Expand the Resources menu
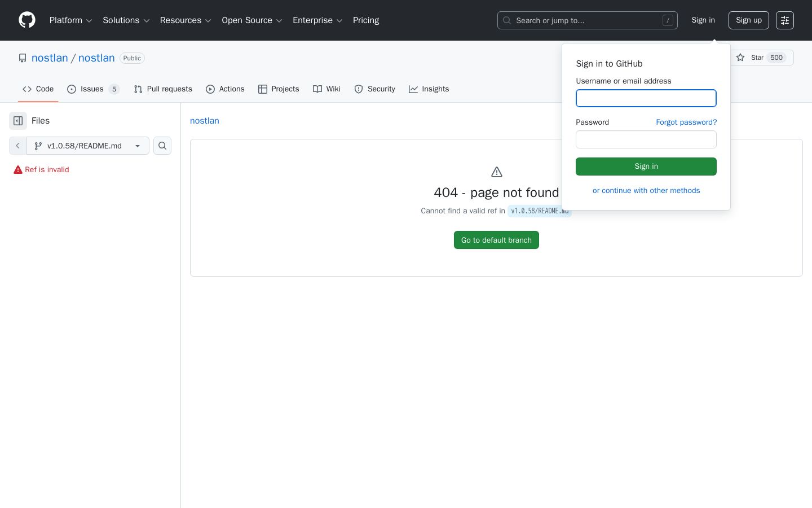 click(x=186, y=20)
